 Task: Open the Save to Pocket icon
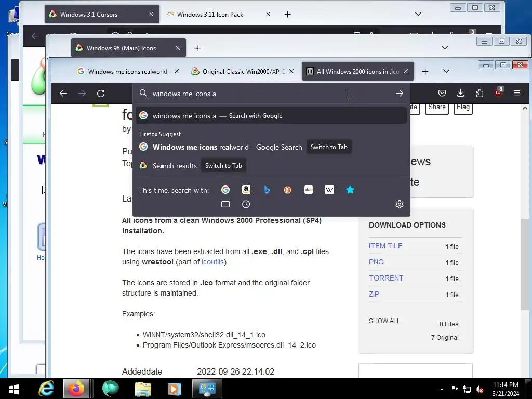click(x=442, y=93)
